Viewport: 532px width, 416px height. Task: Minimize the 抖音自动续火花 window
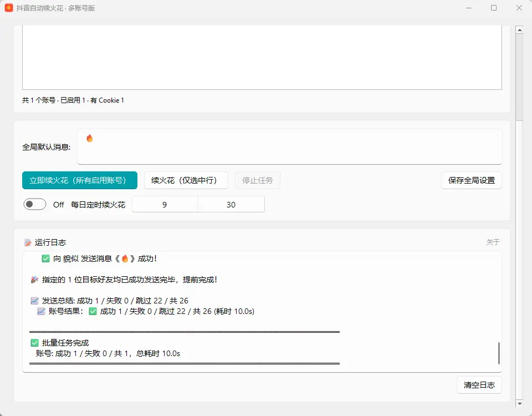[469, 8]
